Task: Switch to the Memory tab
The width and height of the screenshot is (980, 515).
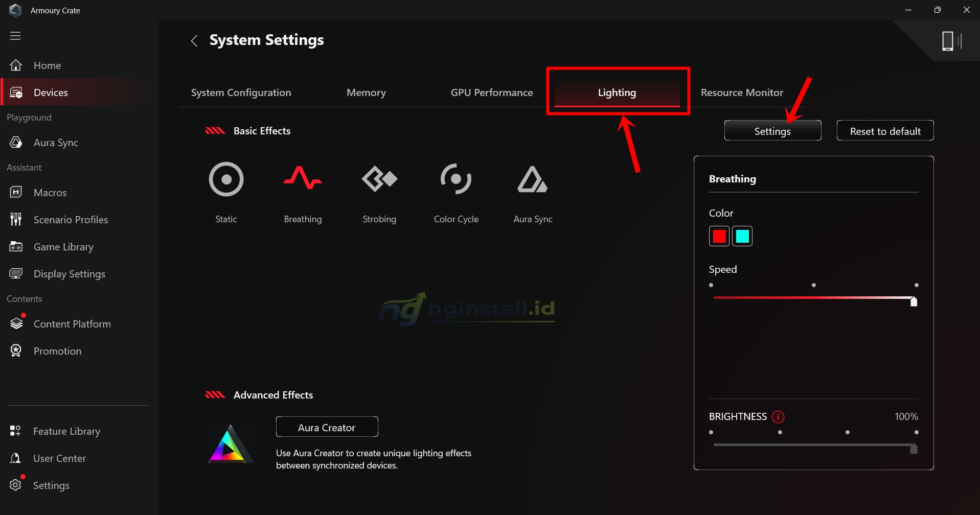Action: (366, 92)
